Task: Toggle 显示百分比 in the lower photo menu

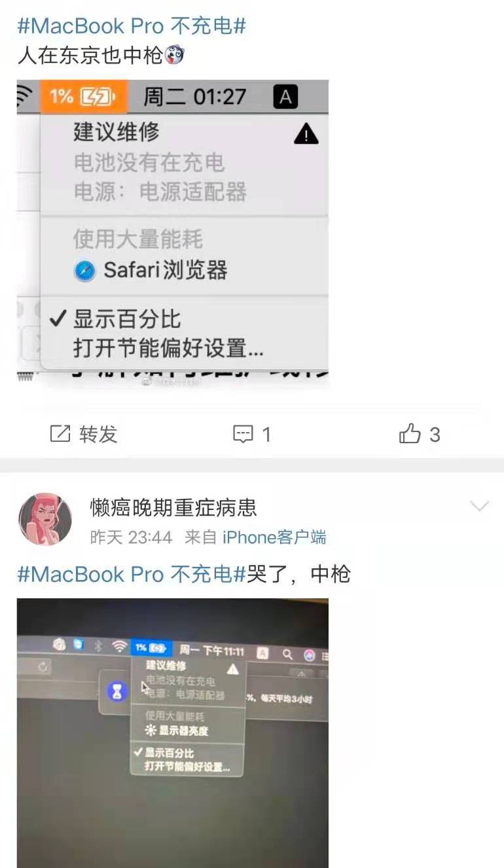Action: [164, 753]
